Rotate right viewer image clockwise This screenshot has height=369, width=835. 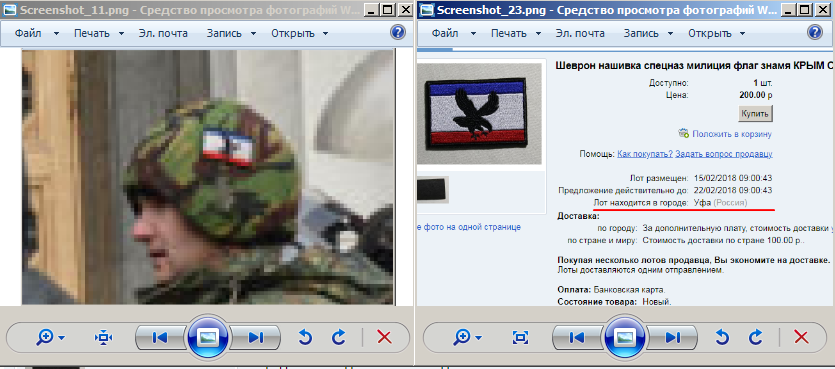point(756,337)
